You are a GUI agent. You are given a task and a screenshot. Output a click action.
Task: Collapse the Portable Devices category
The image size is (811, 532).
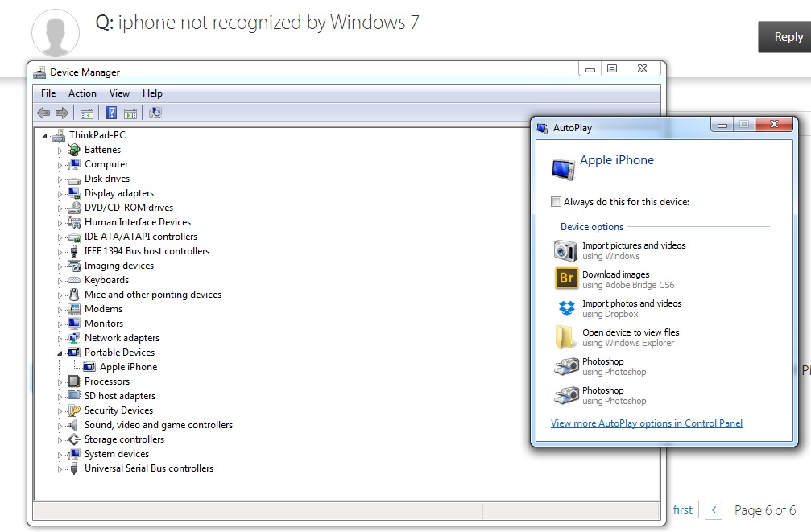(60, 353)
